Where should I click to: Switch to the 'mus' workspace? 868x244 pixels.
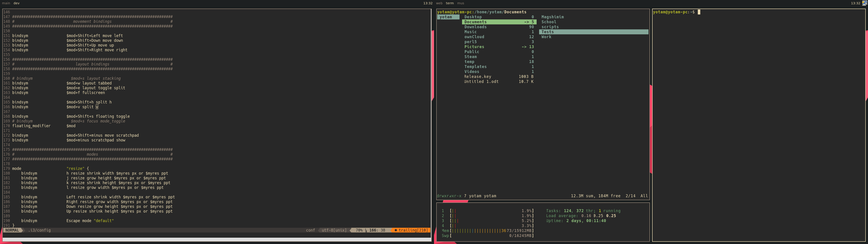460,3
